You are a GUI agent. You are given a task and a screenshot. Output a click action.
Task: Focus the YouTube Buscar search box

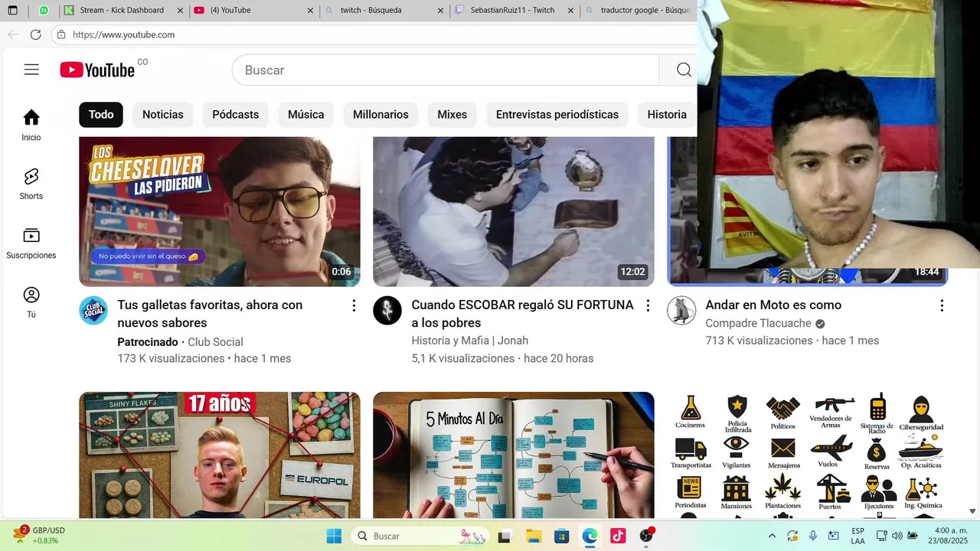pos(446,70)
